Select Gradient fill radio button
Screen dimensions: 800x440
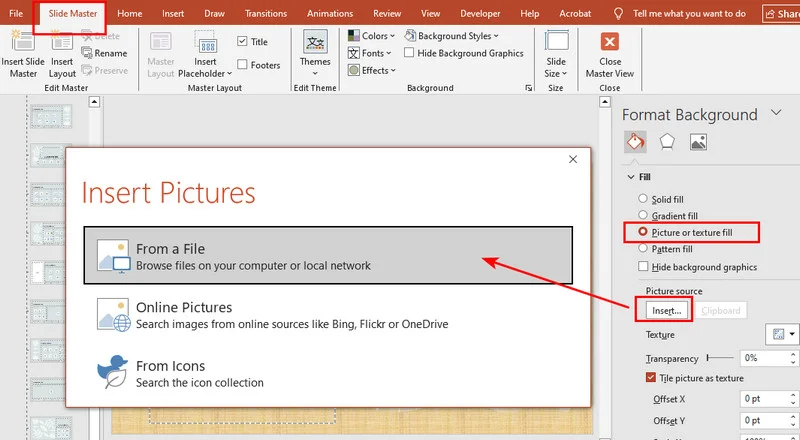[643, 215]
